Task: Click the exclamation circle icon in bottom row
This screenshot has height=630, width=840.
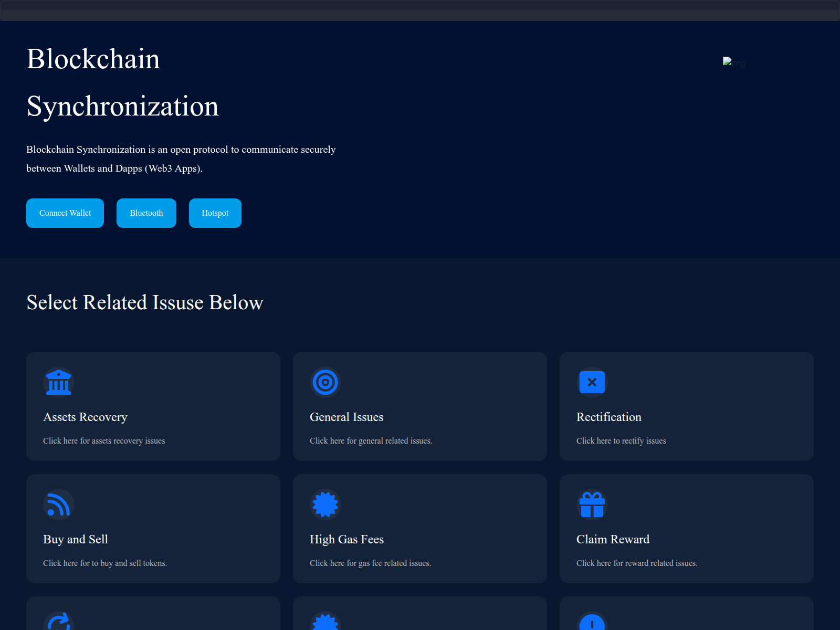Action: (x=592, y=624)
